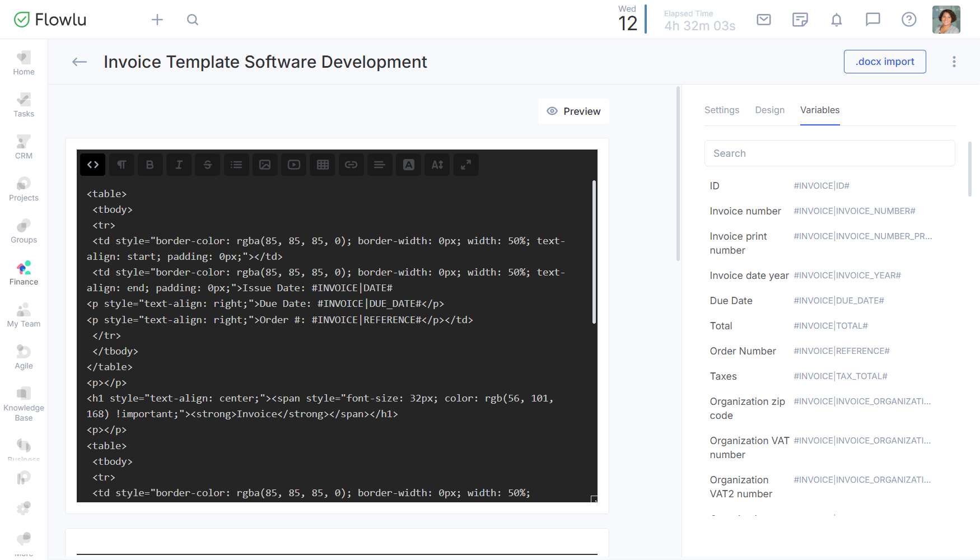Click the Taxes label
The image size is (980, 560).
[724, 376]
